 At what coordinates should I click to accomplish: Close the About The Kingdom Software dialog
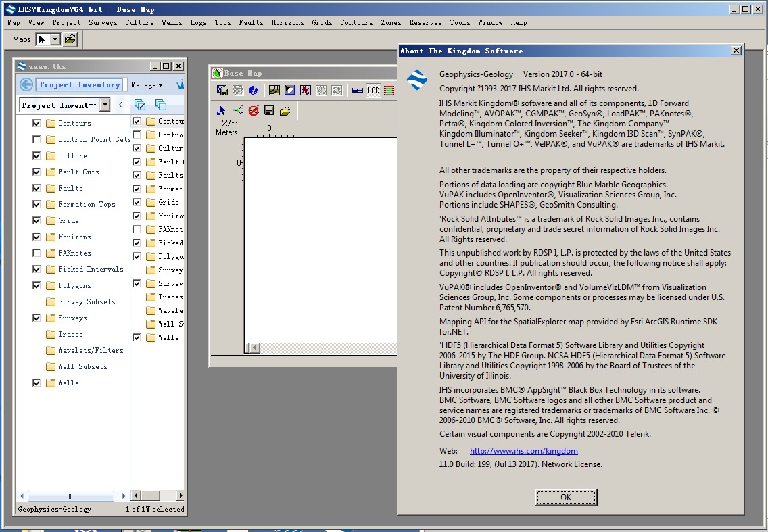[x=736, y=51]
